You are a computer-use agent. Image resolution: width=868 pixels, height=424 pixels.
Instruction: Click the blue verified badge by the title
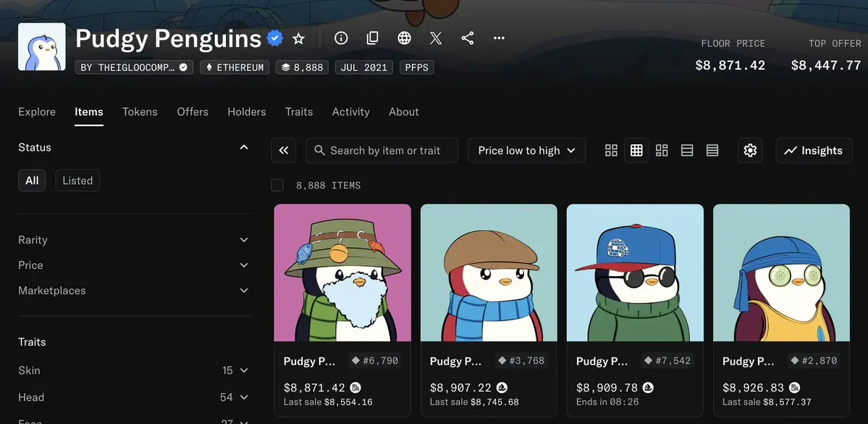(275, 38)
